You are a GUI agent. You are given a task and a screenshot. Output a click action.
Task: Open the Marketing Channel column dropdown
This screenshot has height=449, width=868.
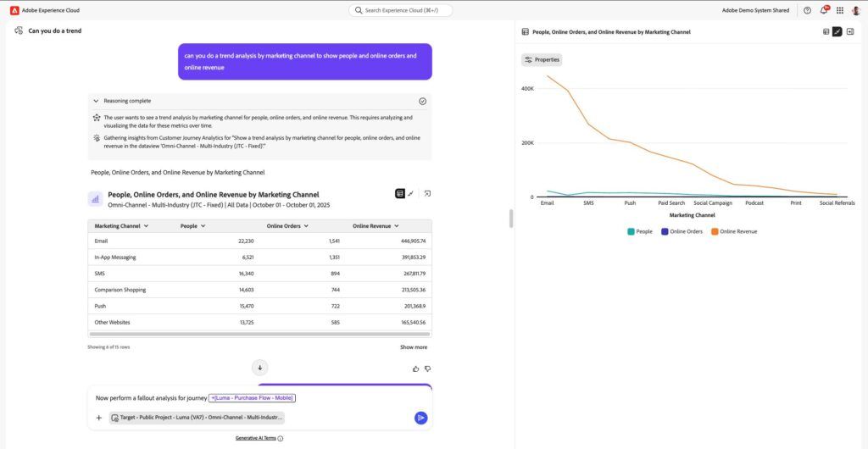146,226
